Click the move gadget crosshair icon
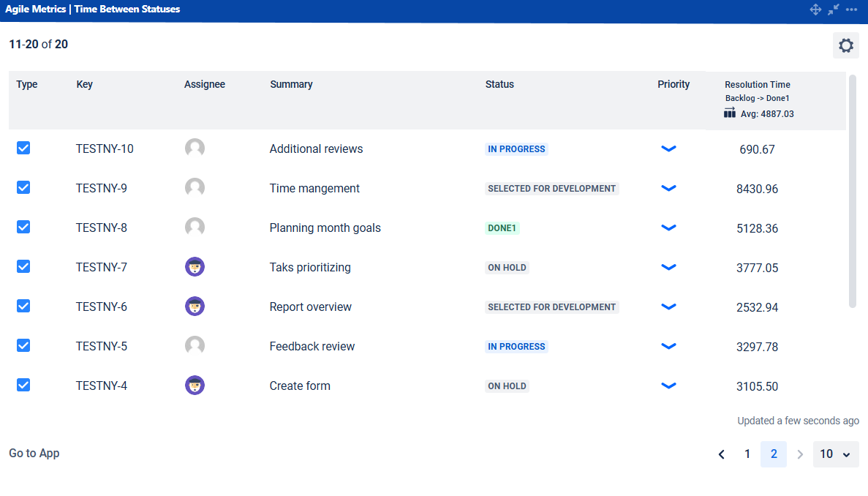 [x=815, y=10]
